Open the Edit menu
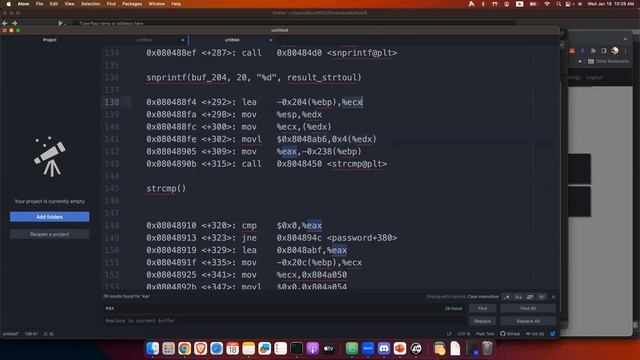Viewport: 640px width, 360px height. (x=53, y=4)
